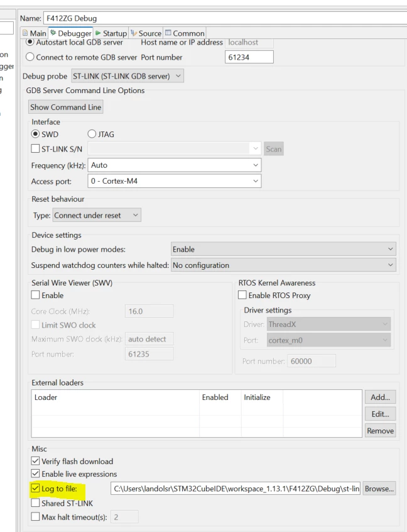Toggle the Log to file checkbox
Image resolution: width=407 pixels, height=532 pixels.
(x=35, y=489)
